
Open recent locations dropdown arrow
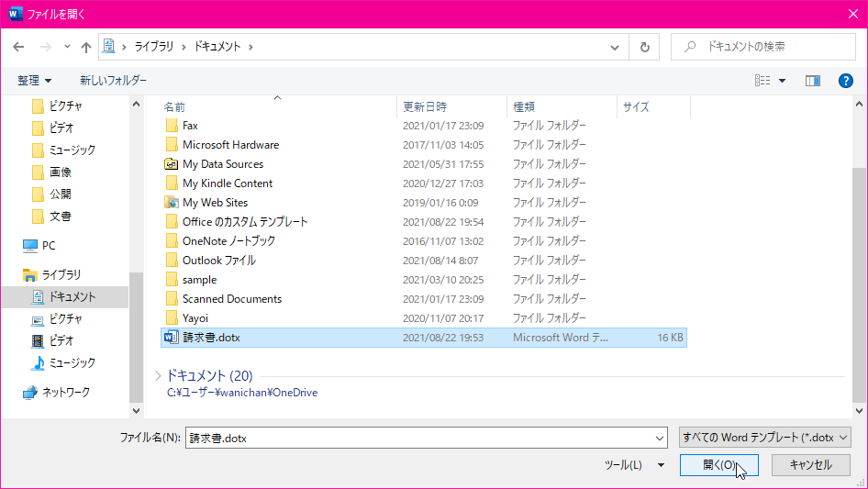click(67, 47)
